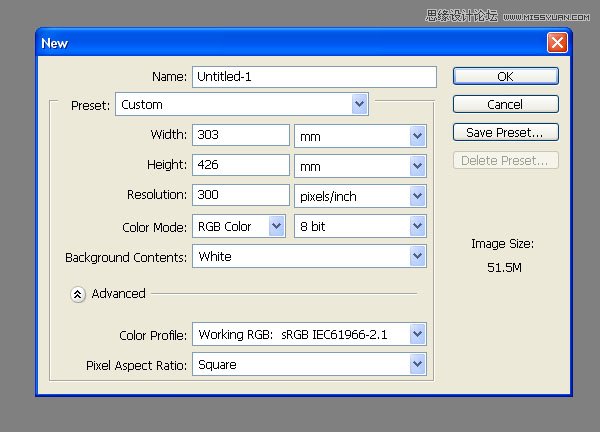Viewport: 600px width, 432px height.
Task: Click the New dialog title bar
Action: click(x=291, y=42)
